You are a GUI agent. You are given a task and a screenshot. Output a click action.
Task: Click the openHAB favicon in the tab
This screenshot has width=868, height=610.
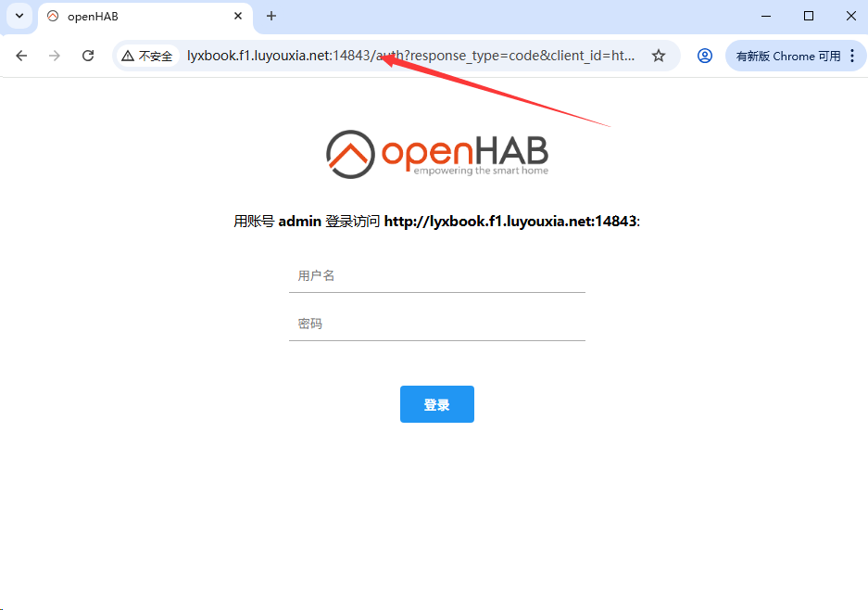(x=53, y=16)
